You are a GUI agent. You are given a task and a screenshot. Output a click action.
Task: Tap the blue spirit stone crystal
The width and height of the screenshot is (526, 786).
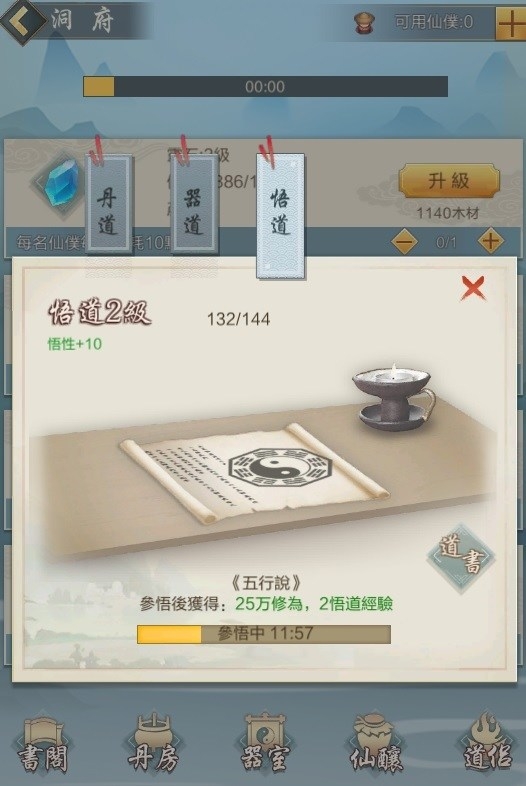(60, 184)
